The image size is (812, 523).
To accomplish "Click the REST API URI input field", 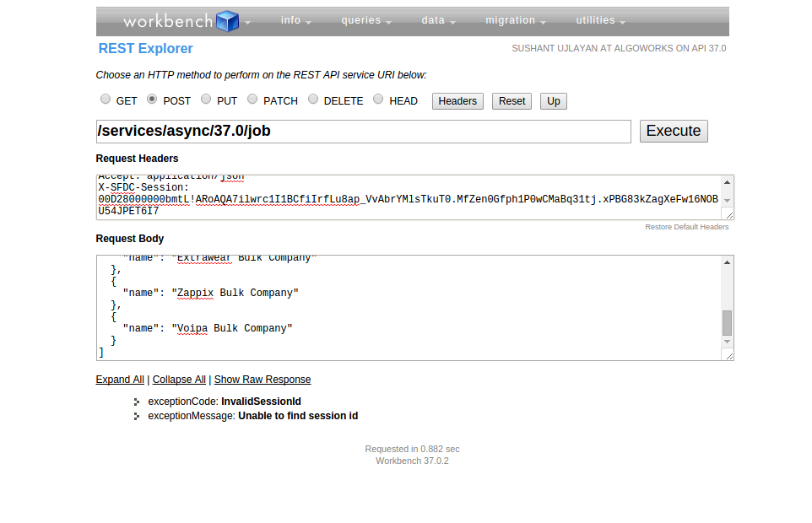I will tap(363, 132).
